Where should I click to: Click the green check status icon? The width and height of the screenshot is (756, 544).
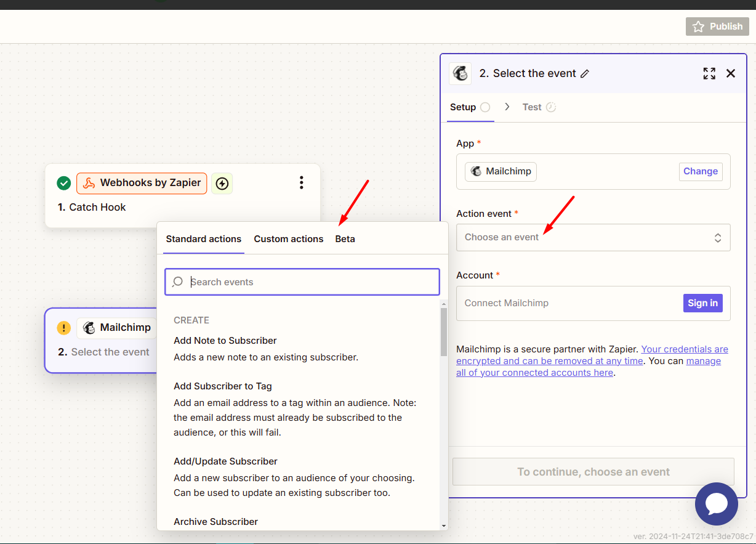(63, 183)
